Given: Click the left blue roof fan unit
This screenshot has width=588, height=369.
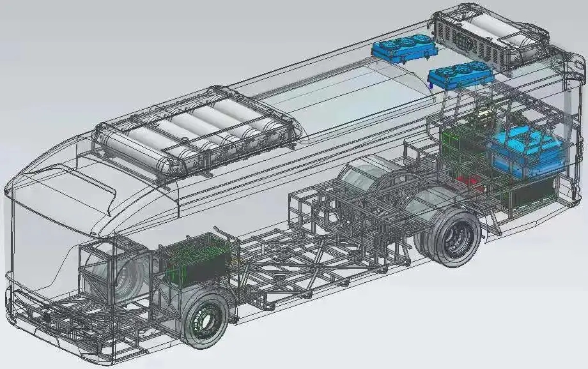Looking at the screenshot, I should (403, 49).
